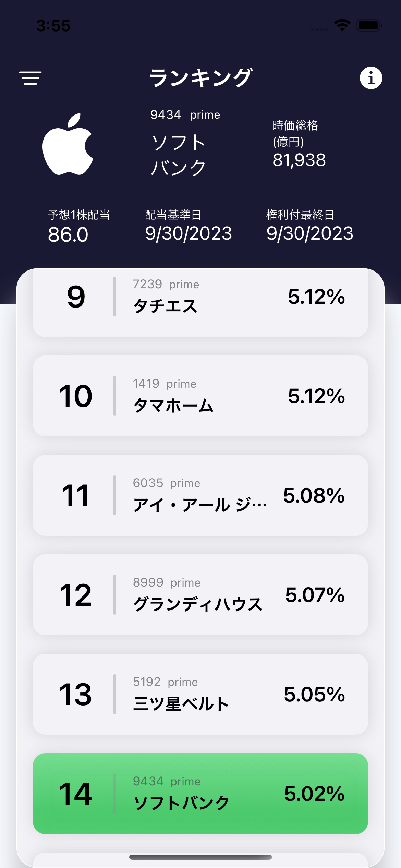401x868 pixels.
Task: Tap the 5.08% yield value
Action: (x=314, y=495)
